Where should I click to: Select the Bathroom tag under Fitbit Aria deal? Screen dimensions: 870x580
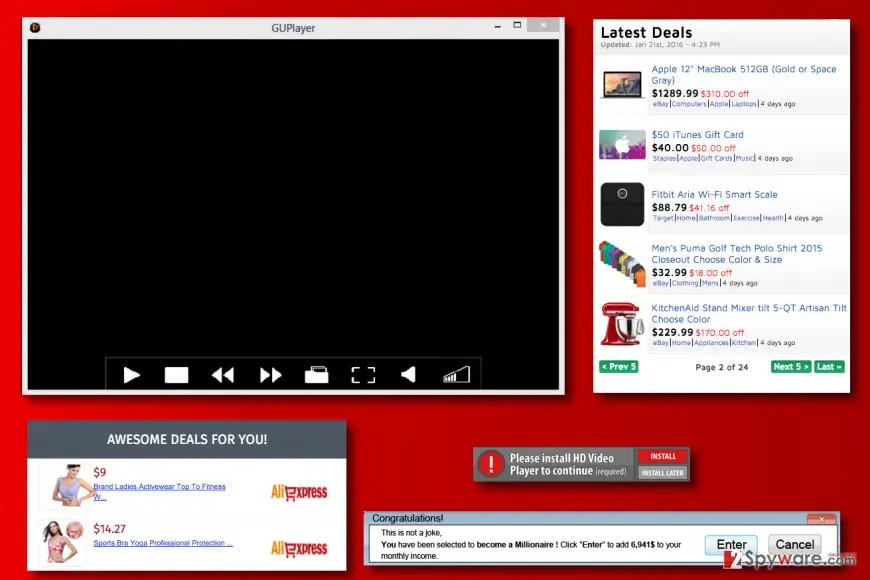pos(714,218)
